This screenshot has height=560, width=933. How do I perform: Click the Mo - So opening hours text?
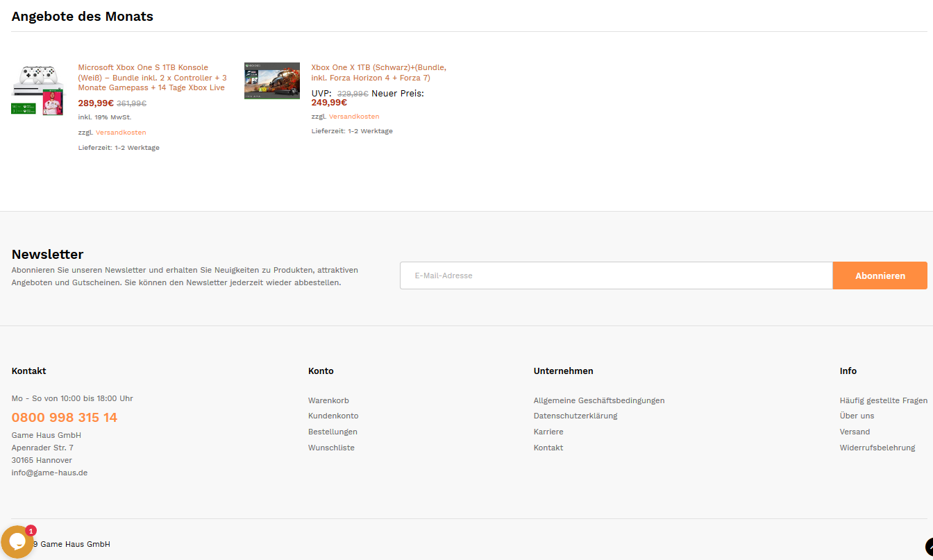[72, 398]
